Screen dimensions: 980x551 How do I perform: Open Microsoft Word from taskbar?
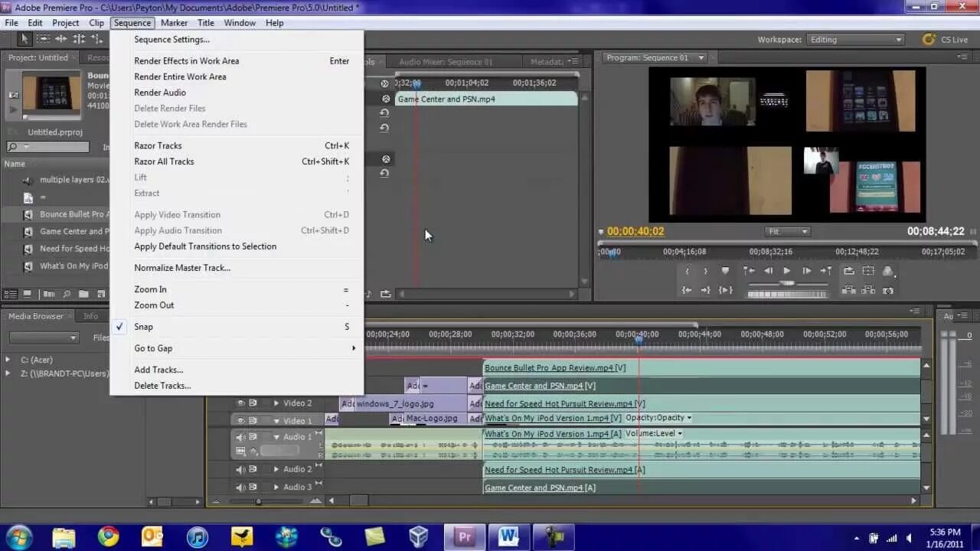pyautogui.click(x=508, y=536)
